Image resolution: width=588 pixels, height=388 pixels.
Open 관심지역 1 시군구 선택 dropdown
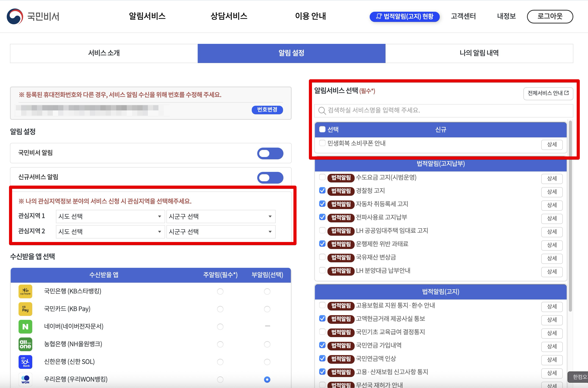point(221,217)
